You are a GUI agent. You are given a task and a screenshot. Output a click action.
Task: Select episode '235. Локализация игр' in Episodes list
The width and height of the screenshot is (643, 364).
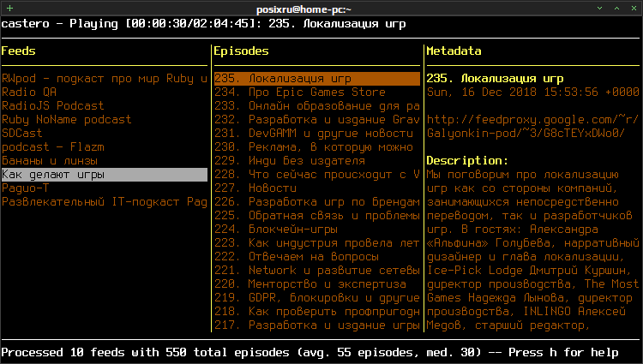pyautogui.click(x=317, y=78)
